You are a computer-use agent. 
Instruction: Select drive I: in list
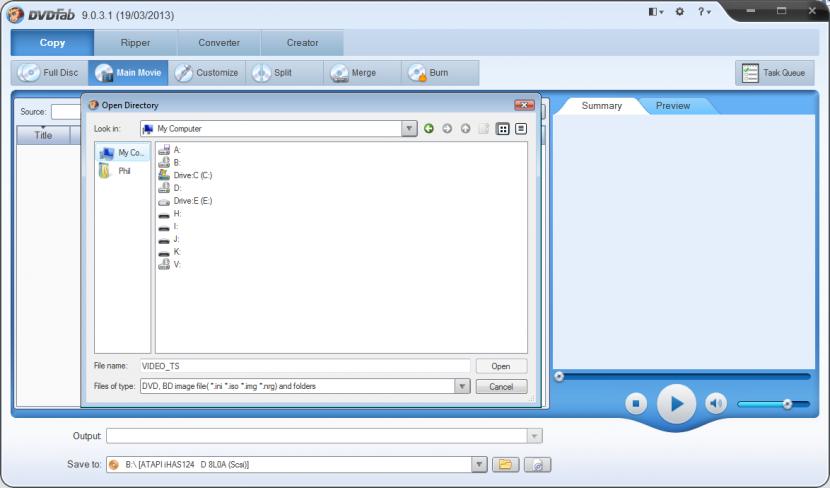pyautogui.click(x=168, y=226)
